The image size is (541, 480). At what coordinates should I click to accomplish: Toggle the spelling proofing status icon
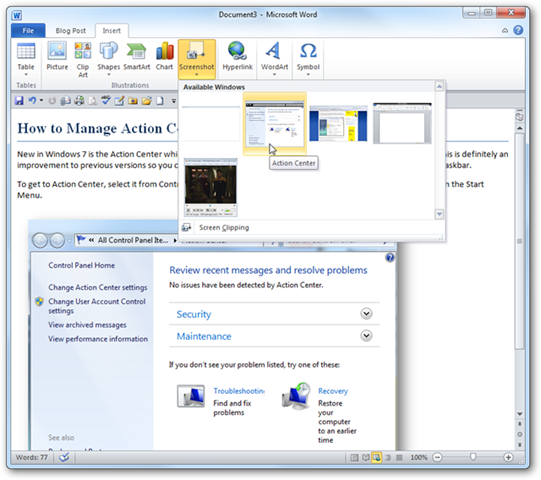pyautogui.click(x=64, y=458)
